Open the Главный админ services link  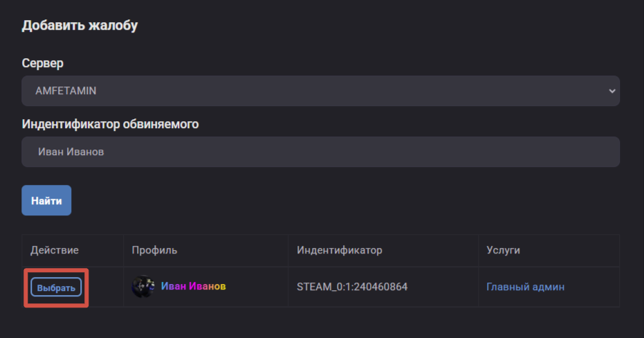(525, 287)
